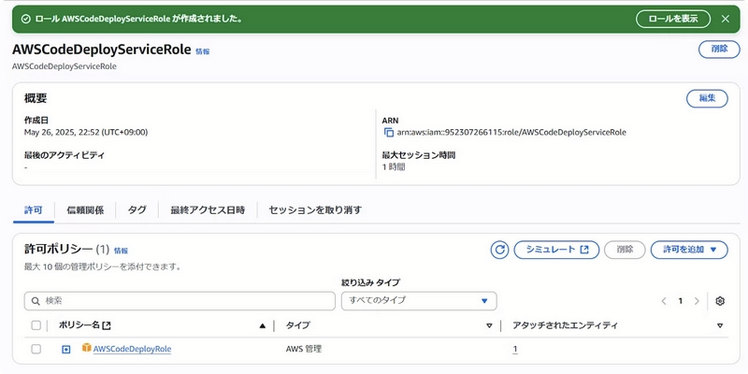Click the search magnifier icon

[x=35, y=301]
